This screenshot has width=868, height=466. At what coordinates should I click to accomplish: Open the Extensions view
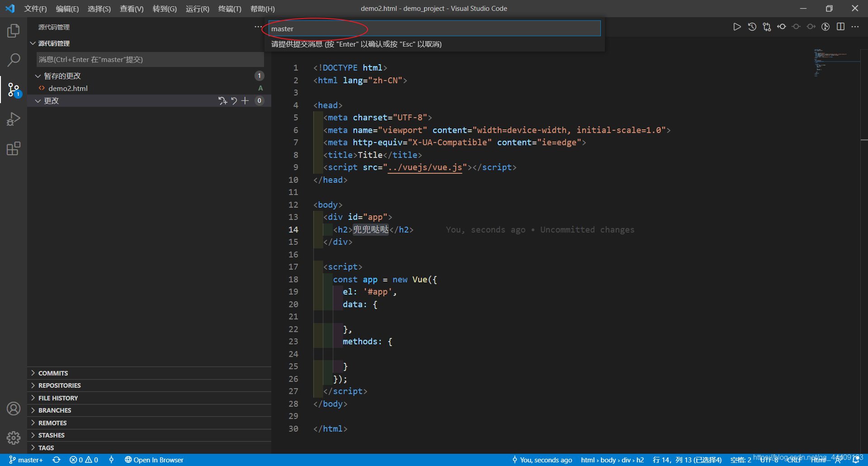[14, 148]
